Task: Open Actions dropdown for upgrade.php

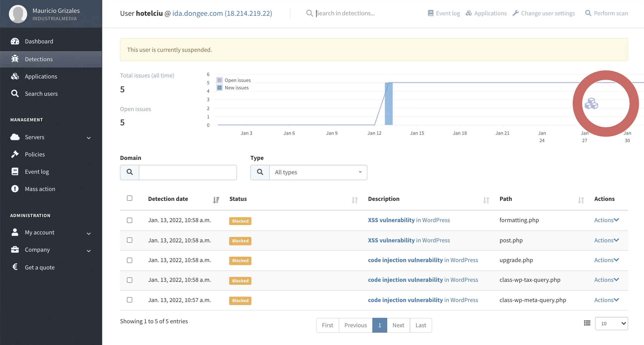Action: pos(607,260)
